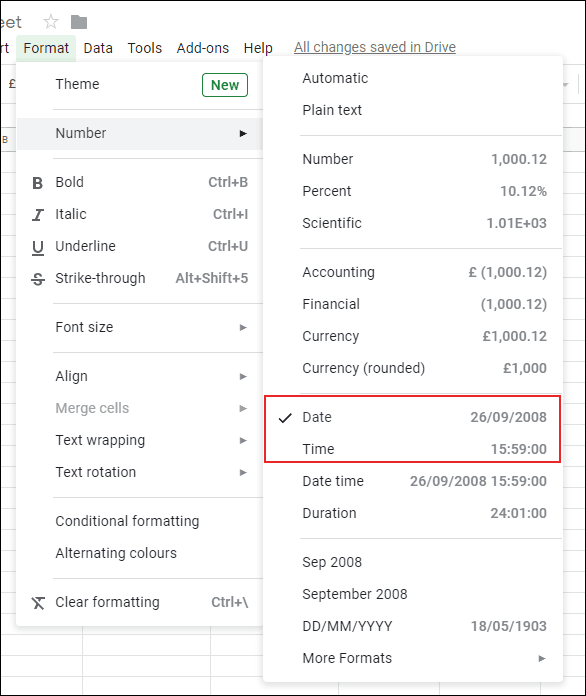Image resolution: width=586 pixels, height=696 pixels.
Task: Expand the More Formats submenu arrow
Action: pyautogui.click(x=542, y=658)
